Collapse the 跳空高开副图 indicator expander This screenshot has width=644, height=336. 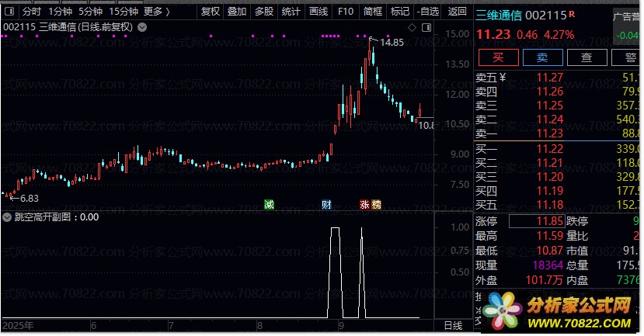click(x=7, y=217)
